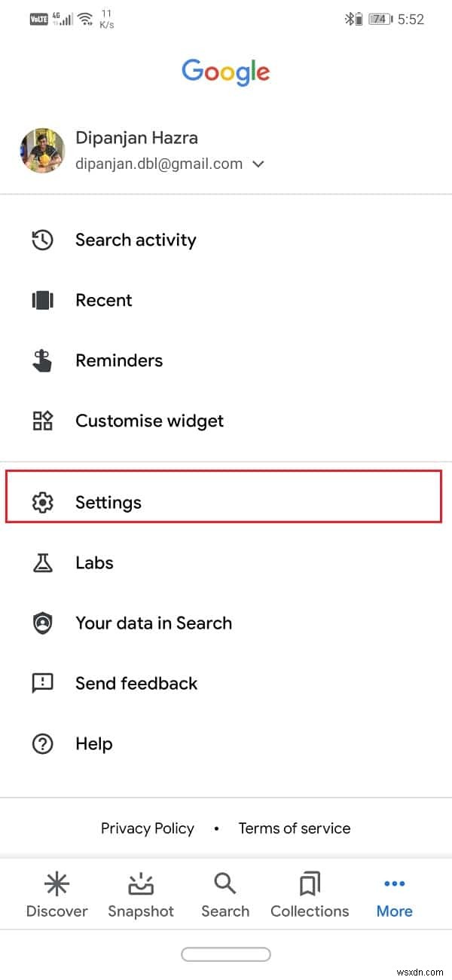Expand the account switcher dropdown arrow
Image resolution: width=452 pixels, height=980 pixels.
258,164
